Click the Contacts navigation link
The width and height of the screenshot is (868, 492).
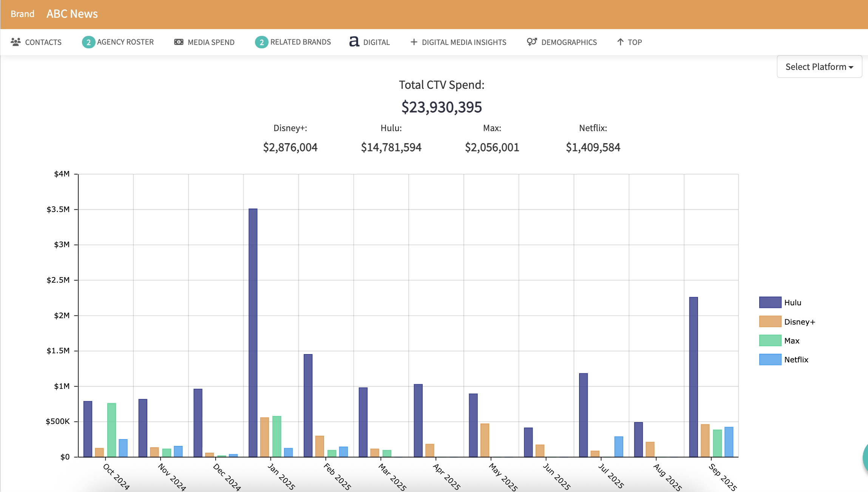43,42
